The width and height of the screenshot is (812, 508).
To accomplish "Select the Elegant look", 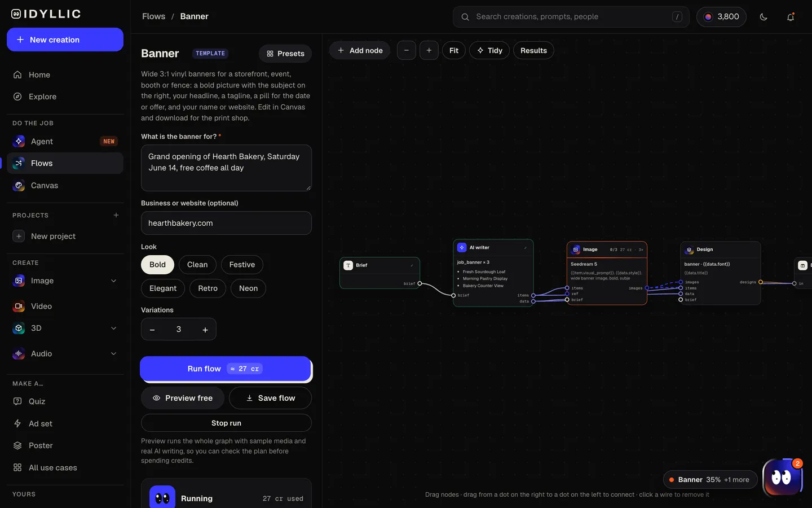I will click(163, 288).
